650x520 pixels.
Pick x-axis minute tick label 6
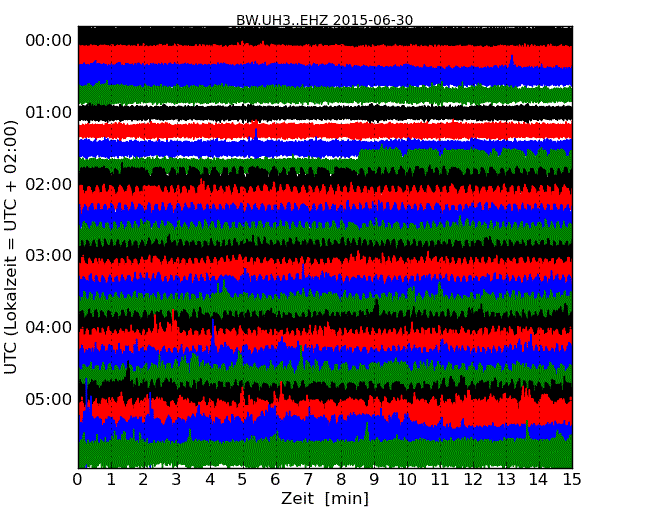(275, 479)
